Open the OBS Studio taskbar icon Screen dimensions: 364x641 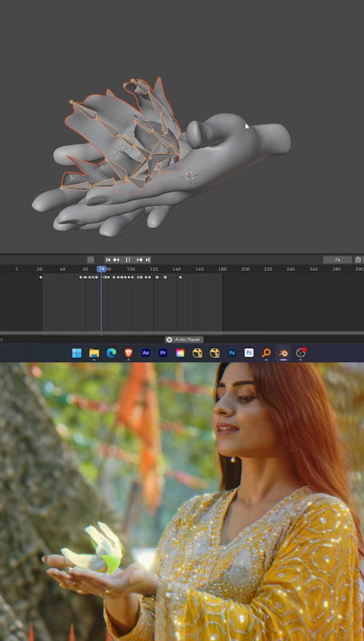tap(301, 353)
